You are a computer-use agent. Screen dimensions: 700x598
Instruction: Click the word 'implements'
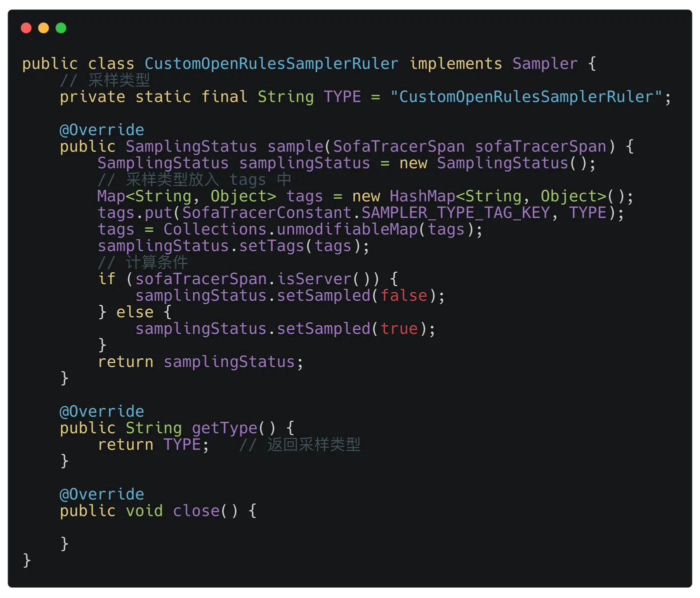point(455,64)
